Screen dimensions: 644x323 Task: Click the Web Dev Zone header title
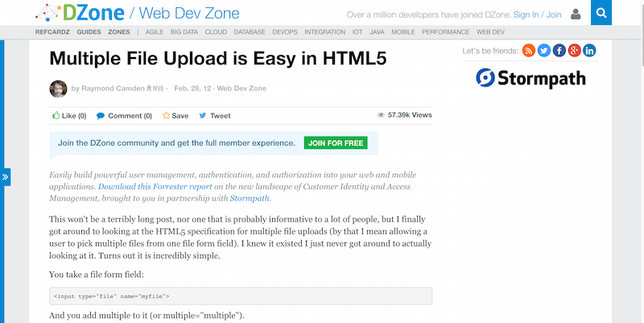click(189, 13)
